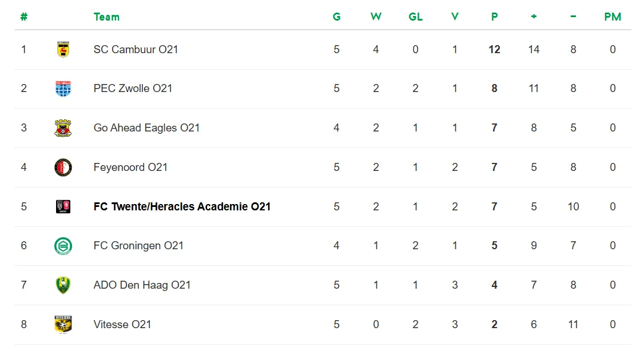
Task: Click the PEC Zwolle O21 club crest
Action: coord(63,89)
